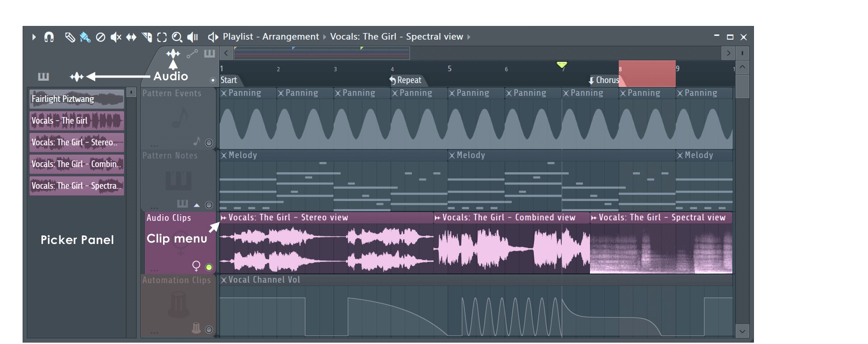Switch picker to Audio clips tab

(76, 76)
